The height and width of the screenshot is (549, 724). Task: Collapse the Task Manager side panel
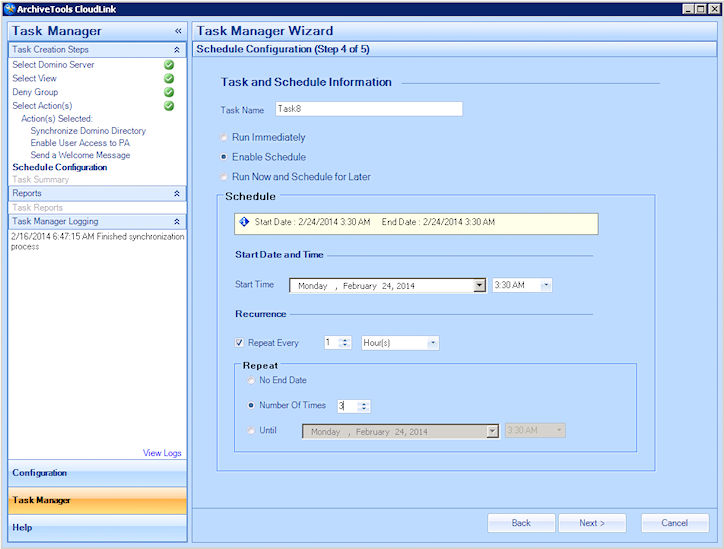tap(178, 31)
